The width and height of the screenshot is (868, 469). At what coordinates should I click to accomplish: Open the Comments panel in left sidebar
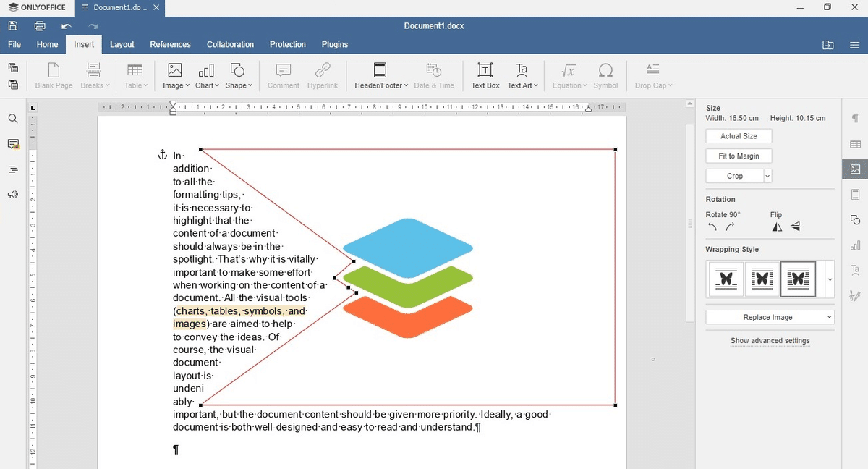13,144
